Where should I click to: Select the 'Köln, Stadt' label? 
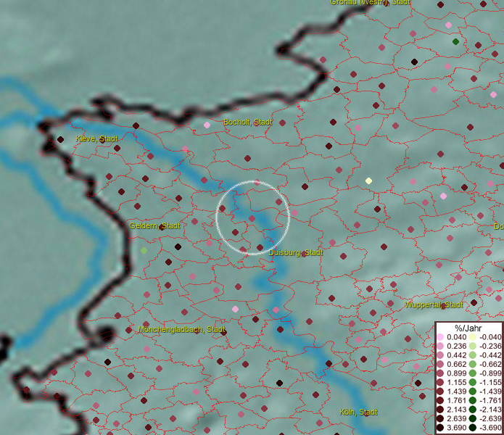click(358, 412)
